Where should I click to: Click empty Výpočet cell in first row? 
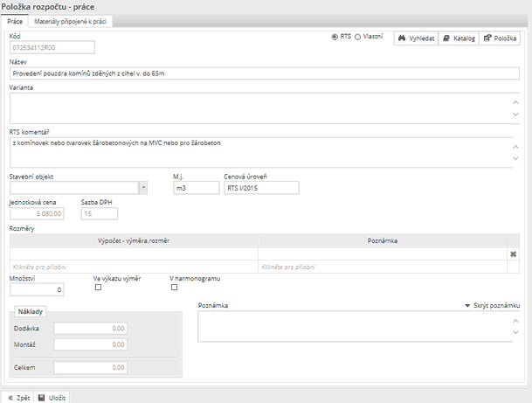pyautogui.click(x=134, y=254)
